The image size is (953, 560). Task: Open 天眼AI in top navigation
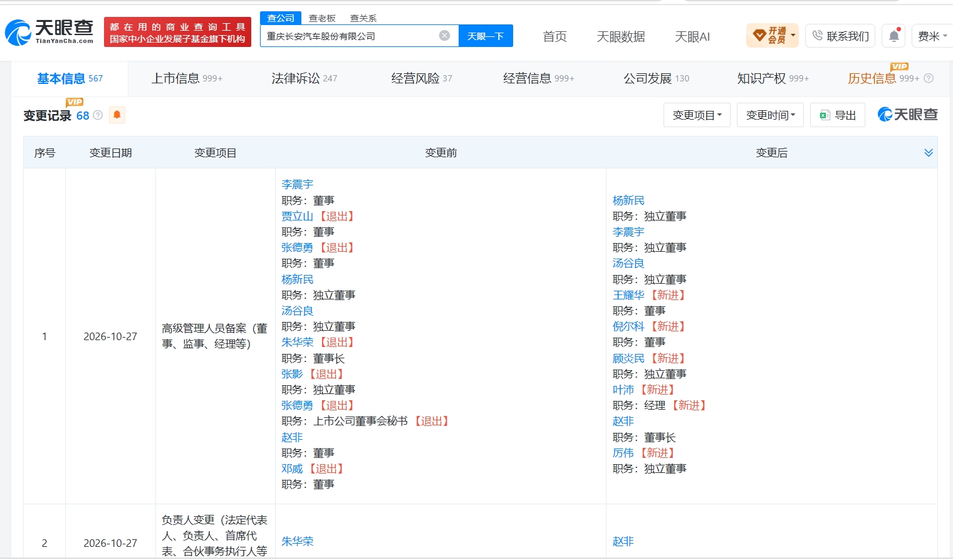(x=692, y=36)
